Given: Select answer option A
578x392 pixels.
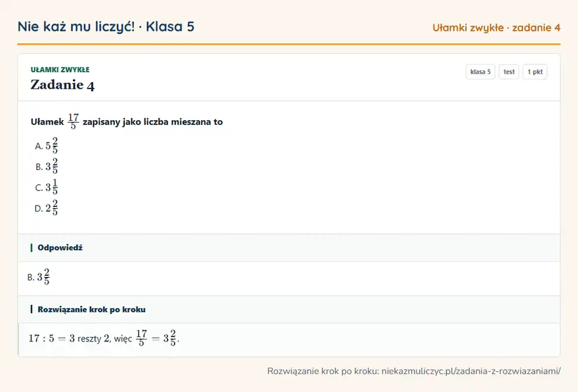Looking at the screenshot, I should coord(47,146).
